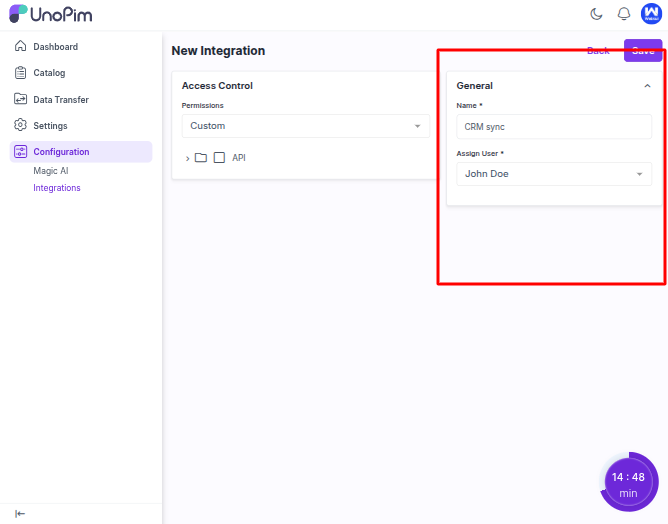The width and height of the screenshot is (668, 524).
Task: Open the notifications bell
Action: pos(624,14)
